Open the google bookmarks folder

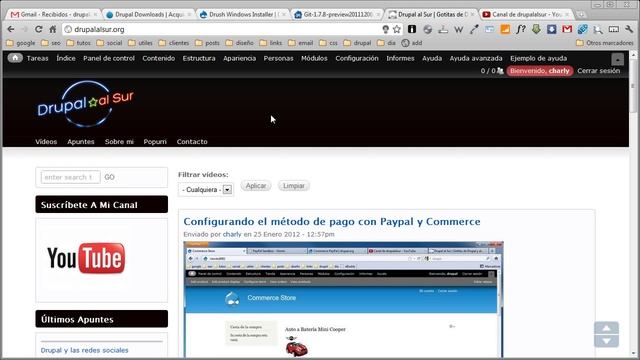[21, 43]
